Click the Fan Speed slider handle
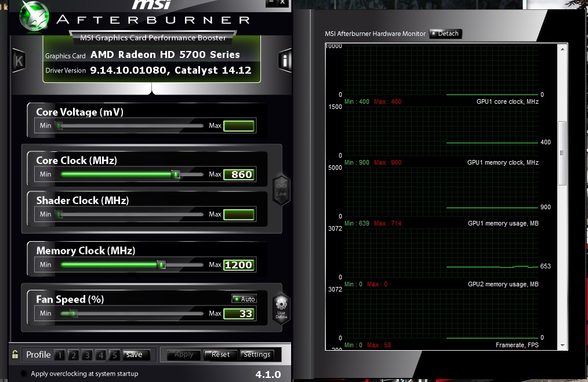Screen dimensions: 588x382 [x=73, y=314]
